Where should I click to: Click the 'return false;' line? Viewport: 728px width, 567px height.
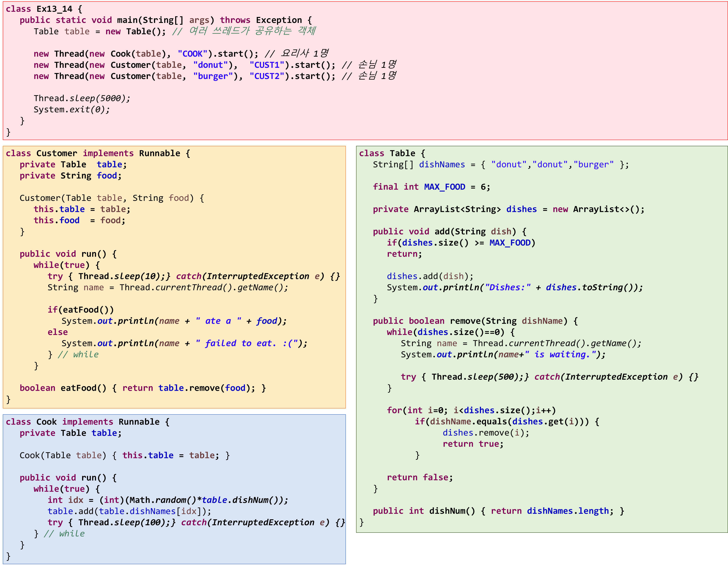(x=420, y=478)
